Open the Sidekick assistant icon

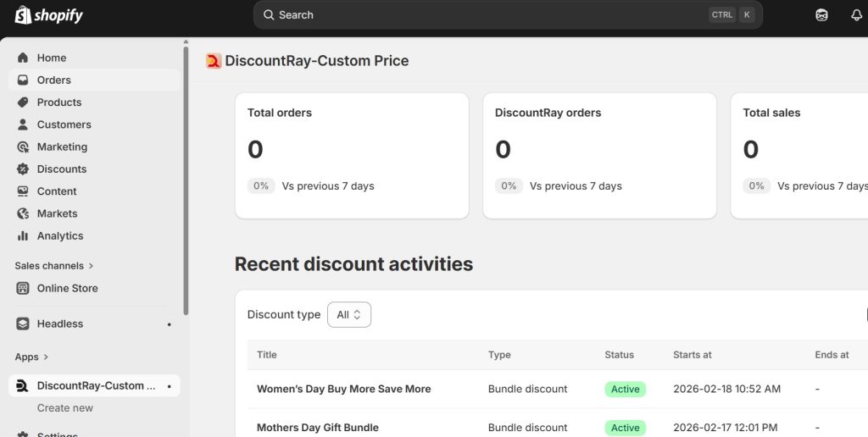(821, 15)
